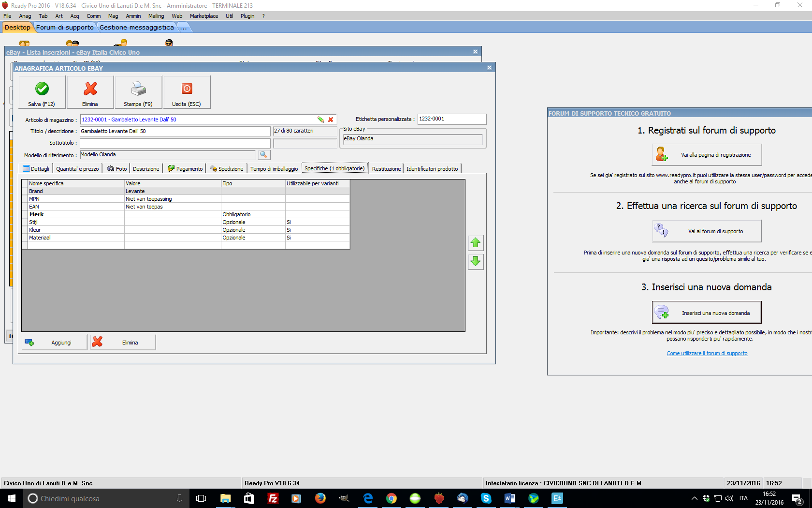Screen dimensions: 812x508
Task: Open Google Chrome from the taskbar
Action: tap(391, 498)
